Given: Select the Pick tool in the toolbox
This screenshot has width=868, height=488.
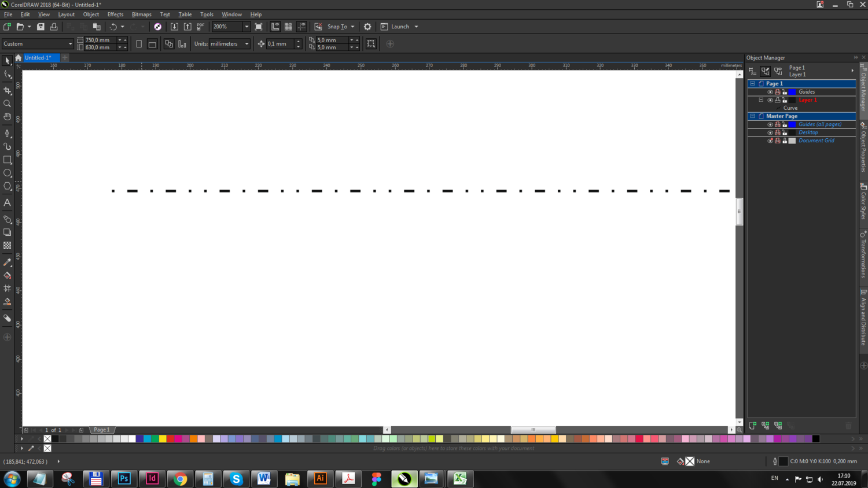Looking at the screenshot, I should (x=8, y=61).
